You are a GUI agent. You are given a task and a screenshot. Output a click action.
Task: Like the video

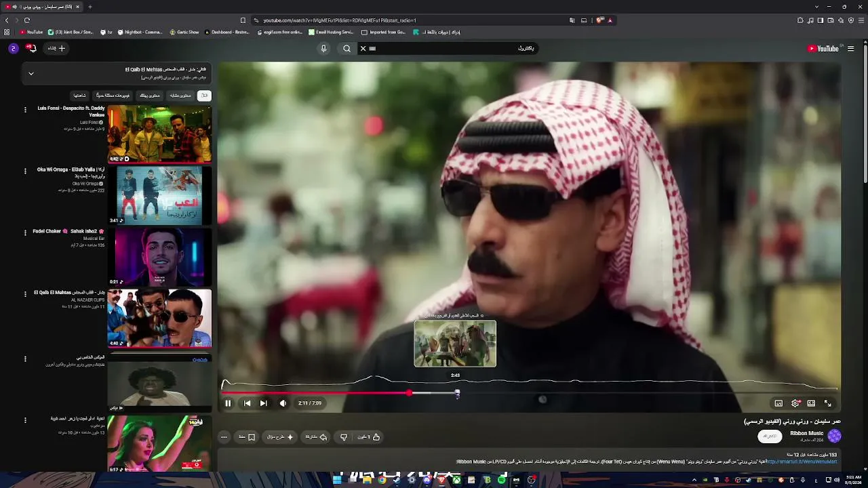369,437
